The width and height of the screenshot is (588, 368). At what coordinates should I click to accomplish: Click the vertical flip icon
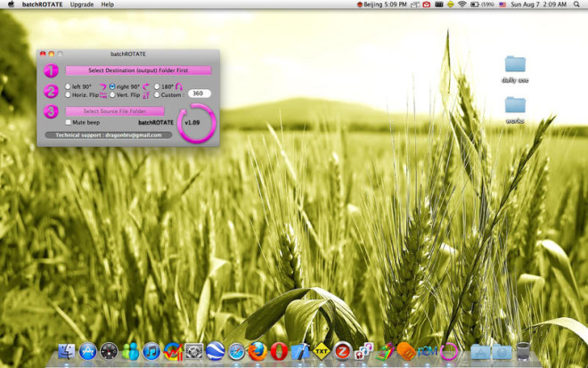tap(146, 95)
